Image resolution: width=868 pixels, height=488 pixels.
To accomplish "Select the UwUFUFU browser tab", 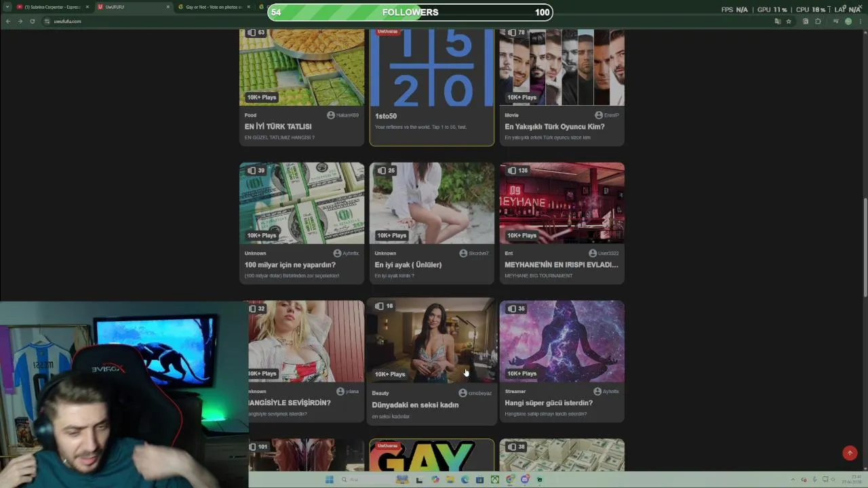I will (x=134, y=7).
